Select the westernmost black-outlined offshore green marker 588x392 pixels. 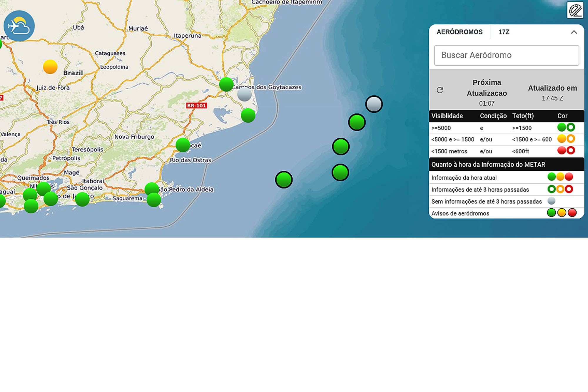coord(284,180)
